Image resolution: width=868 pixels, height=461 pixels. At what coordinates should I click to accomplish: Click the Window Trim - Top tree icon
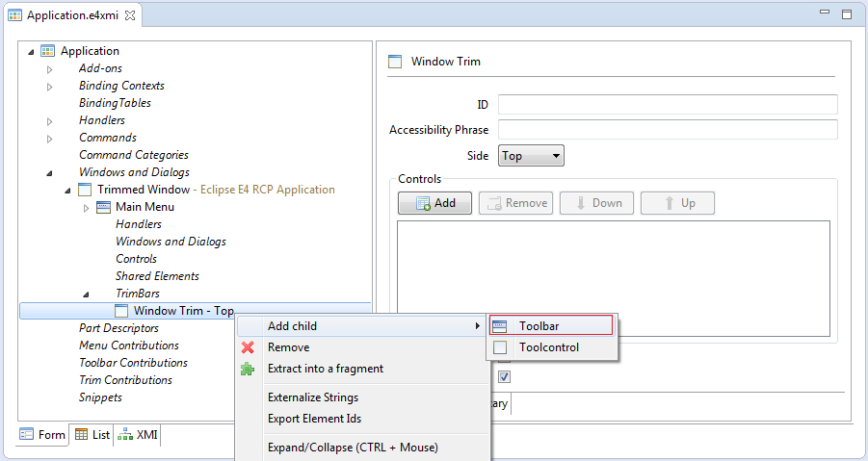click(x=121, y=311)
